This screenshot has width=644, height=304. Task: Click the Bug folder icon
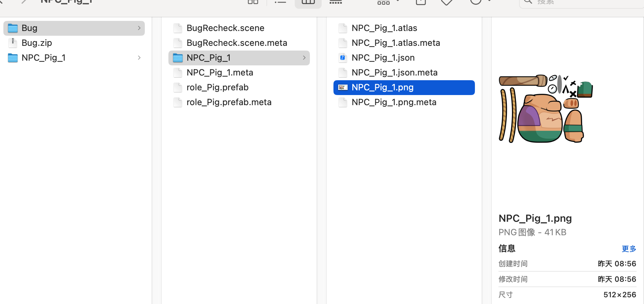(x=13, y=28)
